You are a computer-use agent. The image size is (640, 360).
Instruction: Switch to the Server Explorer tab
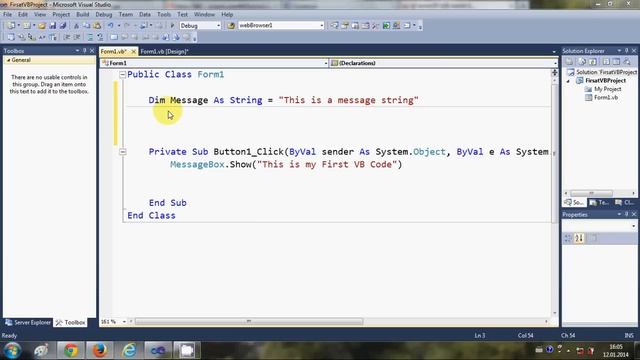pyautogui.click(x=28, y=322)
